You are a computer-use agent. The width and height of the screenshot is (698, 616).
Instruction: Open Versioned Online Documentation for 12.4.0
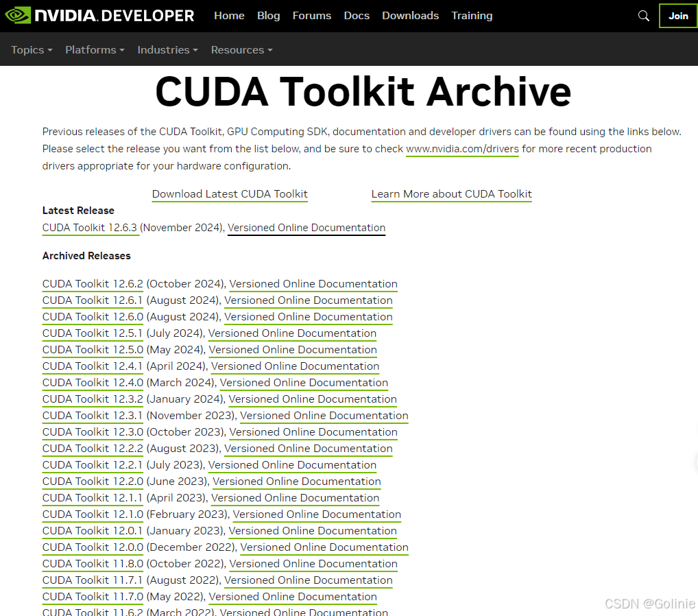point(304,383)
